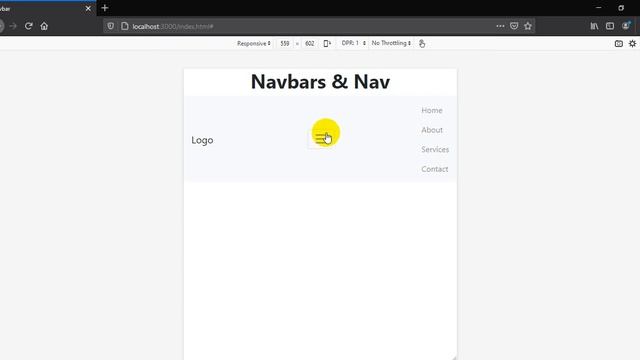
Task: Restore down the browser window
Action: tap(621, 8)
